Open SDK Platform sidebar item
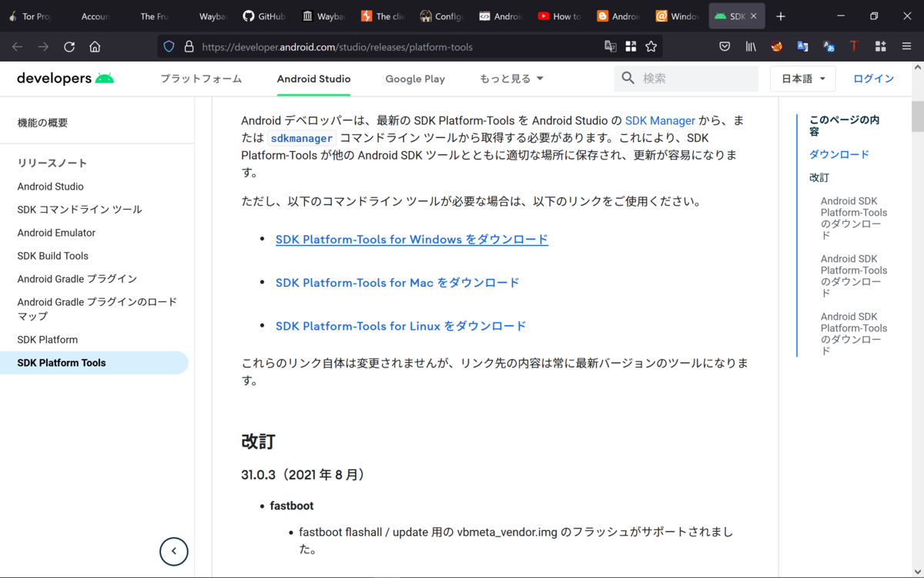 (48, 340)
